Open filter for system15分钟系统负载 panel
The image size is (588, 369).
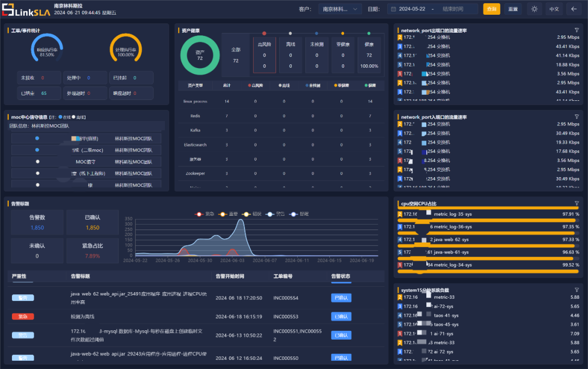[577, 290]
